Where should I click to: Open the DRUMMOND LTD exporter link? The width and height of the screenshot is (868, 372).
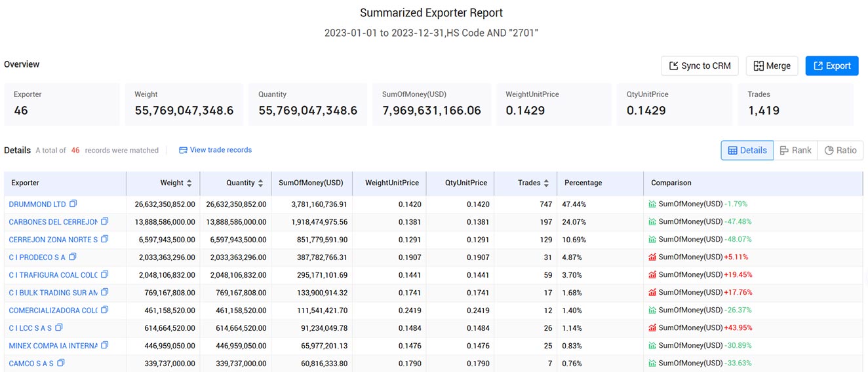[37, 204]
